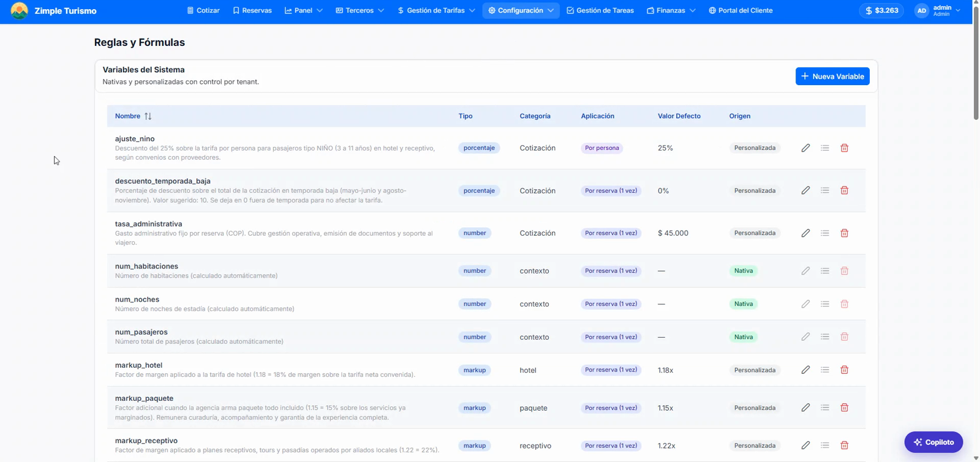980x462 pixels.
Task: Expand the Configuración dropdown menu
Action: point(521,10)
